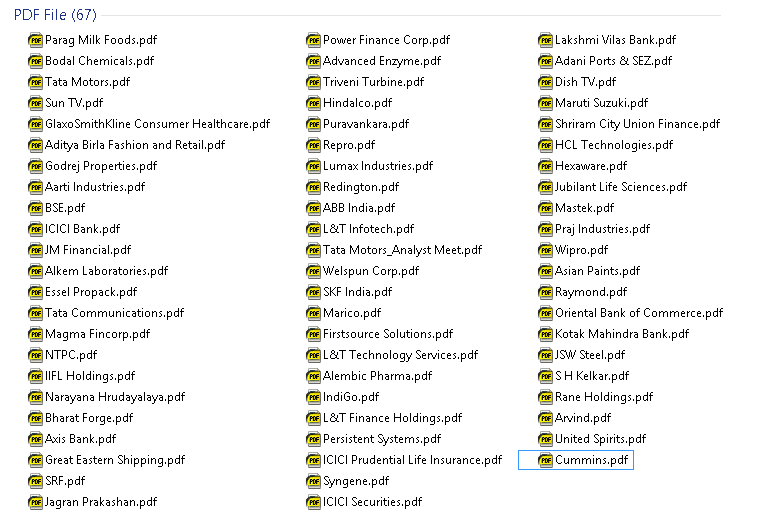Select the Asian Paints.pdf file name
Viewport: 769px width, 520px height.
(x=597, y=271)
